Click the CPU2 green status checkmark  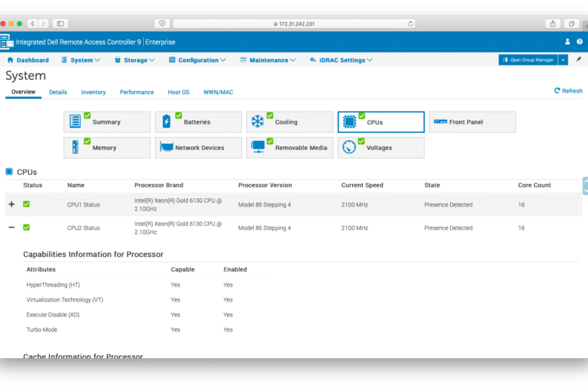pos(26,228)
